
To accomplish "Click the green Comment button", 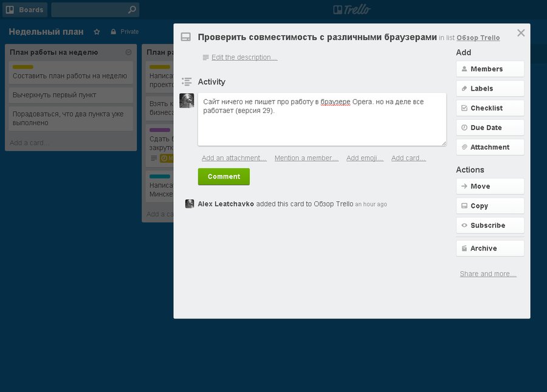I will coord(224,176).
